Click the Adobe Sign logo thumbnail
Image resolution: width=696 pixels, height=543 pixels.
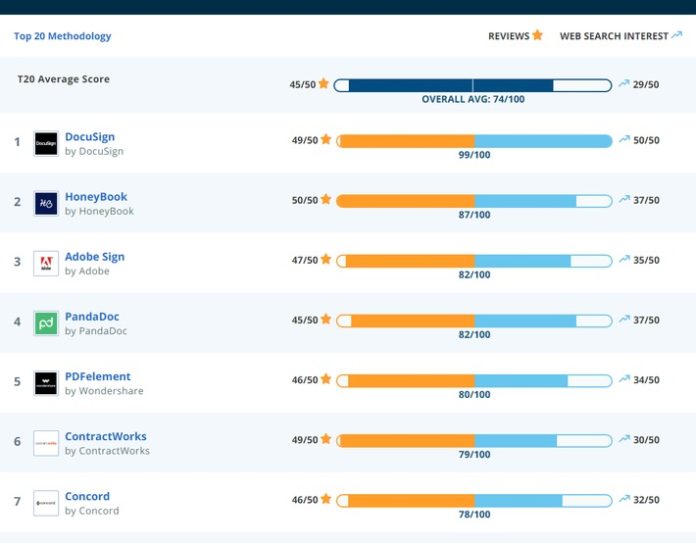tap(46, 263)
